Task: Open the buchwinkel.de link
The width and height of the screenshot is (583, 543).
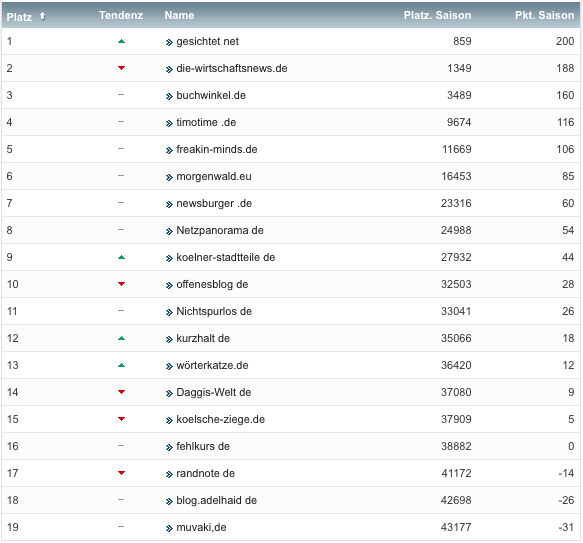Action: click(x=211, y=95)
